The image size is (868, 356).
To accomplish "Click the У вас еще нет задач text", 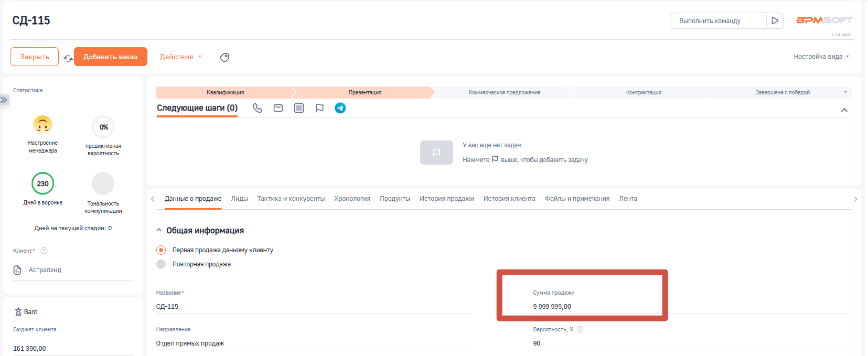I will pos(492,145).
